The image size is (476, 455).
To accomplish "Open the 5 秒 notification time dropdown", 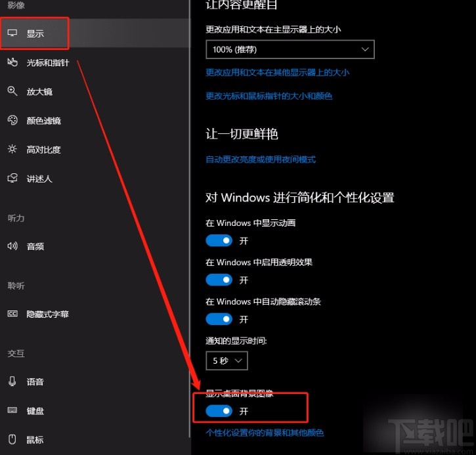I will 227,360.
